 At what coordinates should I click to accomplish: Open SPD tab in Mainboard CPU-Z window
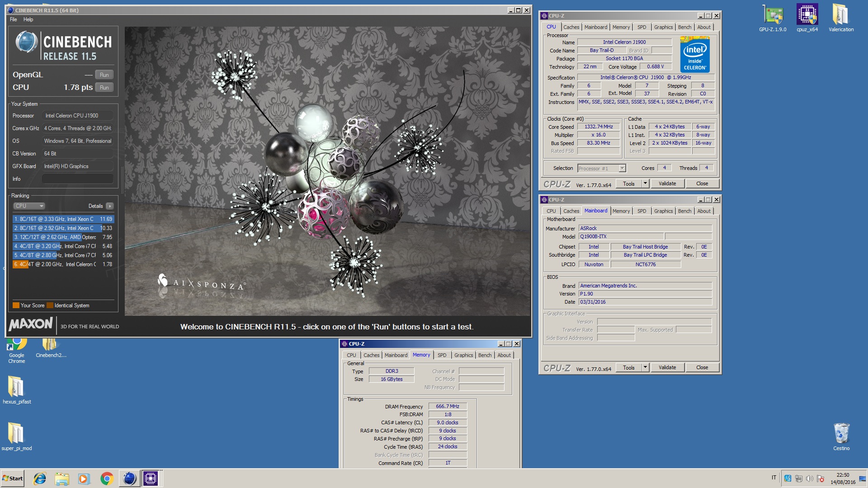pyautogui.click(x=642, y=211)
